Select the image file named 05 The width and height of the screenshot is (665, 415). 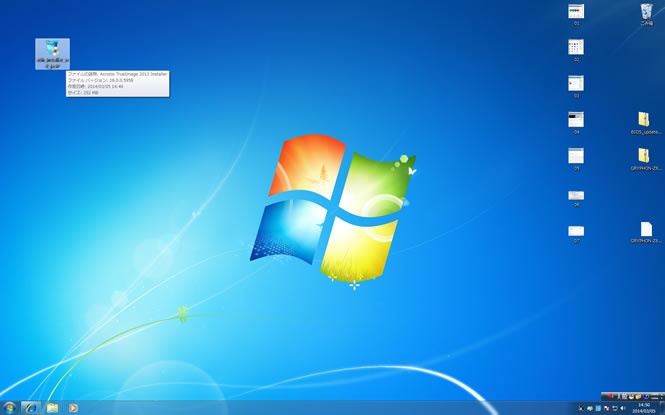pos(576,159)
